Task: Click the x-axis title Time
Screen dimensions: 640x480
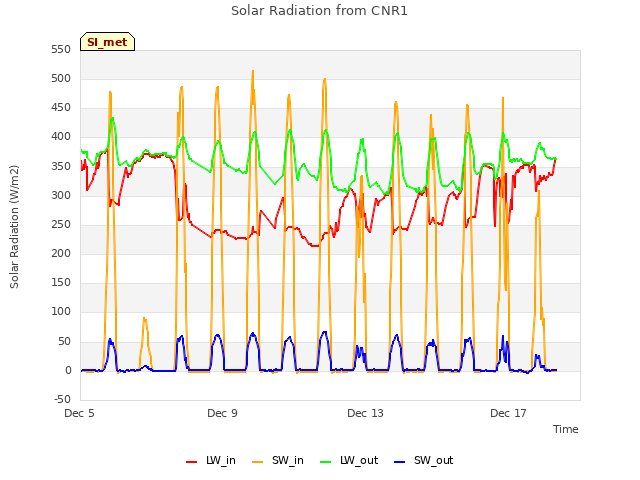Action: point(565,429)
